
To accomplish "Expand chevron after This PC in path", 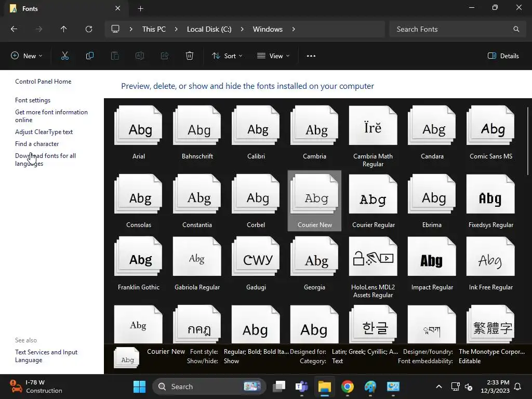I will [x=176, y=29].
